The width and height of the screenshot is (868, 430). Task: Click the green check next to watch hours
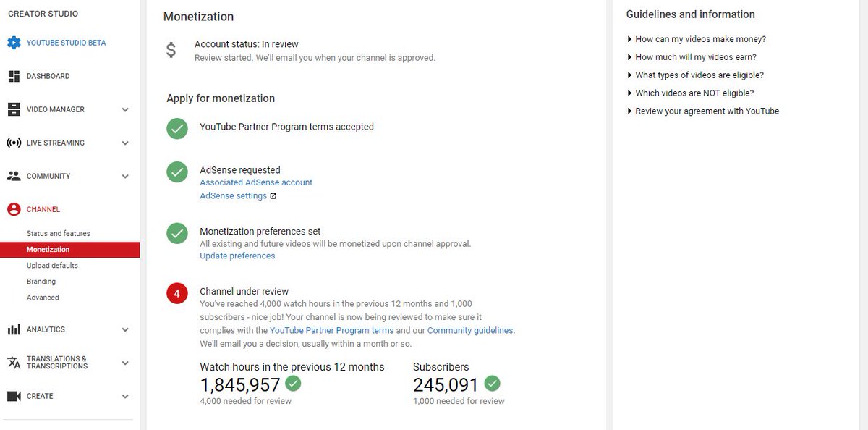click(293, 383)
